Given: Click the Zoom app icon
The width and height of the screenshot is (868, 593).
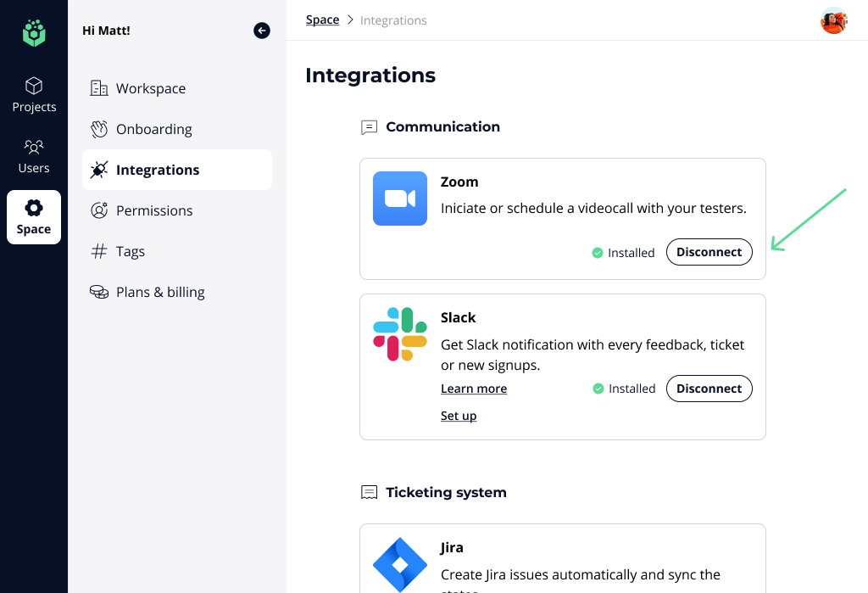Looking at the screenshot, I should tap(400, 199).
